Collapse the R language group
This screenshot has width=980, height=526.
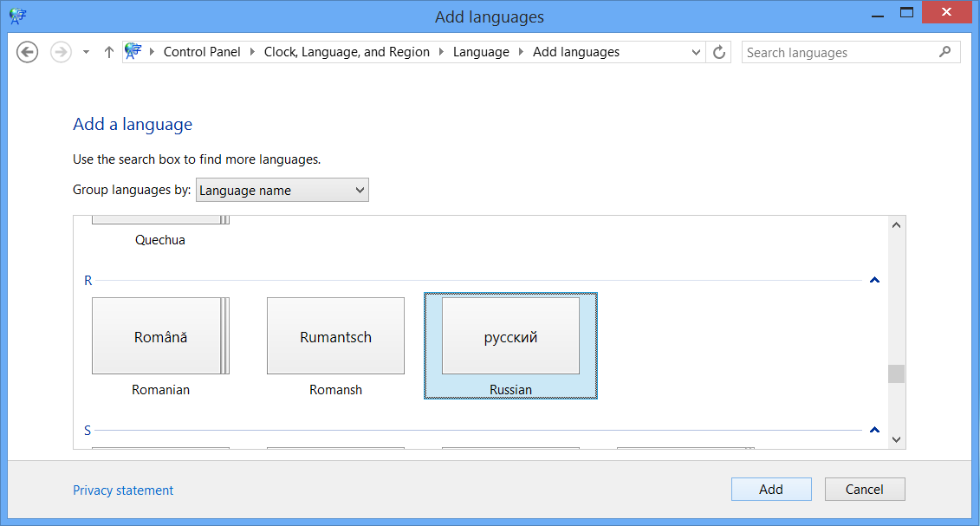tap(874, 280)
